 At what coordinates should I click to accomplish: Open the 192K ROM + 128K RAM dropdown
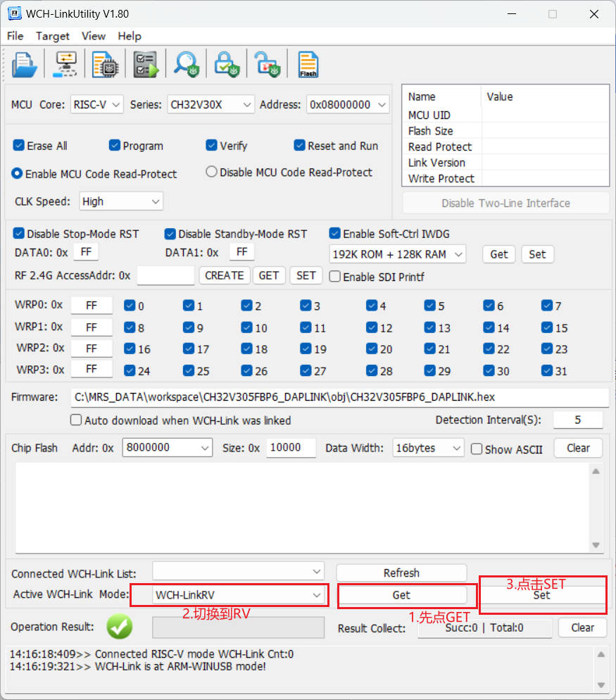[397, 254]
